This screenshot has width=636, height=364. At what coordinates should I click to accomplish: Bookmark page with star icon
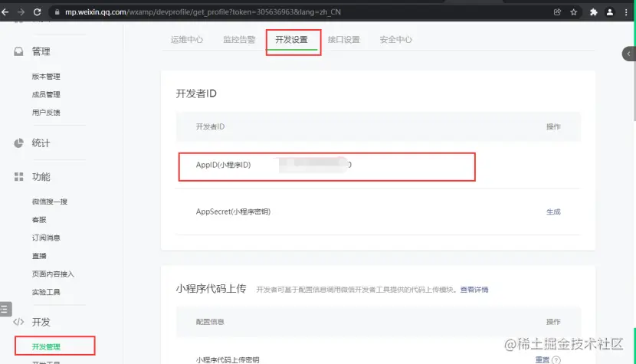[x=573, y=12]
